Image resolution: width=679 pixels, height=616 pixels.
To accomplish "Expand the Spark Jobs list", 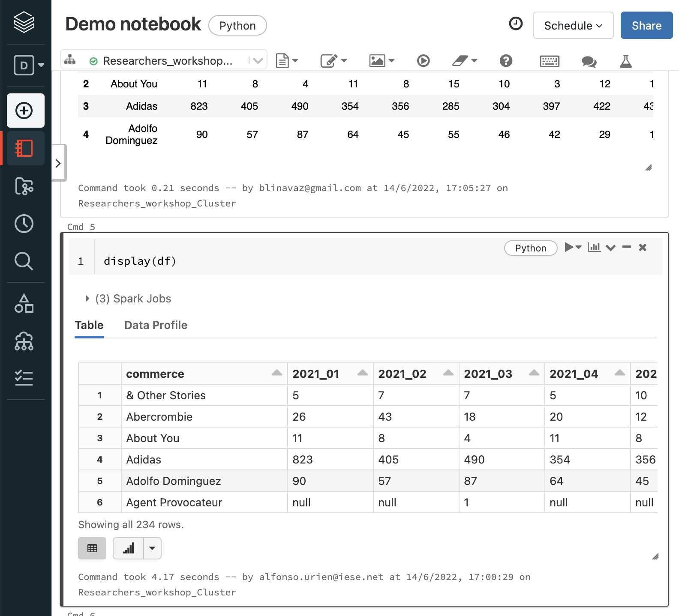I will click(x=87, y=299).
